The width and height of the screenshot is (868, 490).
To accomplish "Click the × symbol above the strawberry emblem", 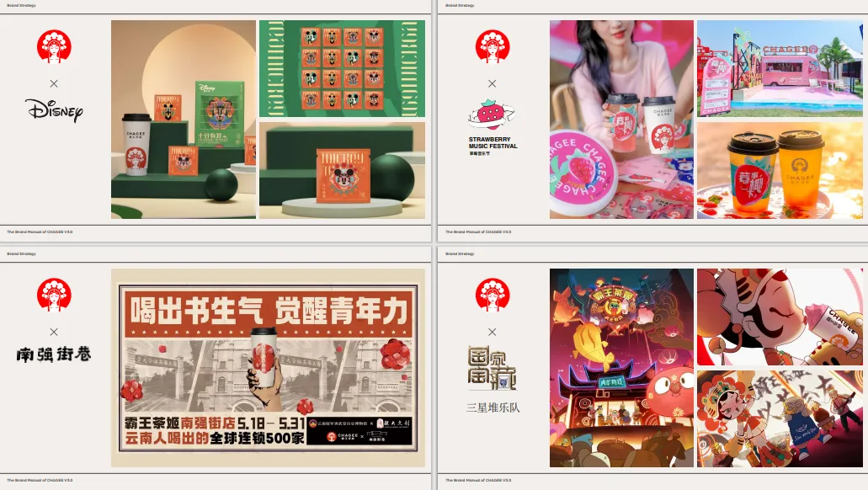I will tap(493, 83).
